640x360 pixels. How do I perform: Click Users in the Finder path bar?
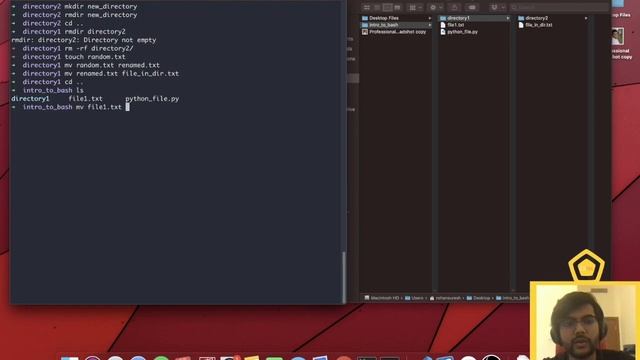(414, 298)
